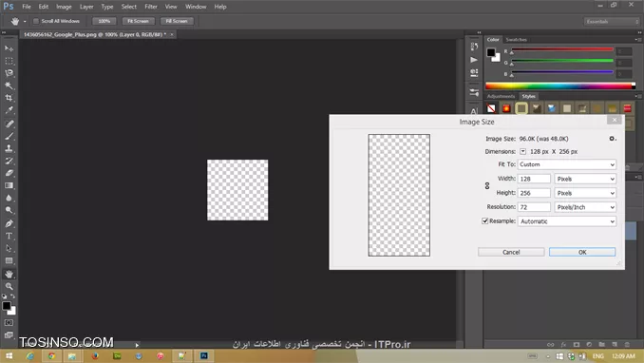Open the Filter menu
This screenshot has width=644, height=363.
151,7
